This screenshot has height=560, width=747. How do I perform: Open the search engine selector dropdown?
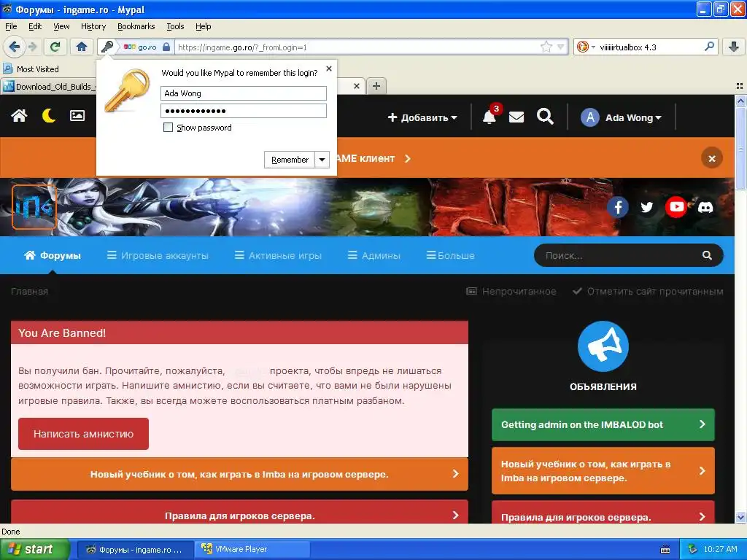coord(586,47)
